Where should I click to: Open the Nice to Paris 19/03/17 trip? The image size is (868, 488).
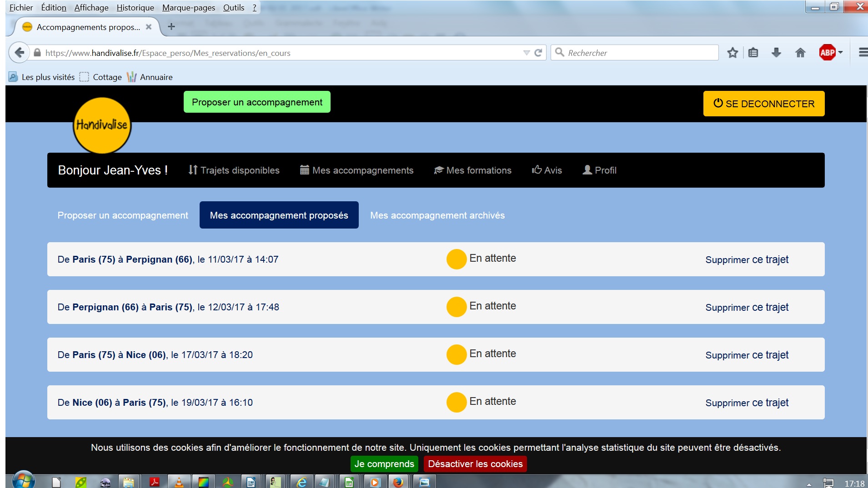click(x=155, y=403)
